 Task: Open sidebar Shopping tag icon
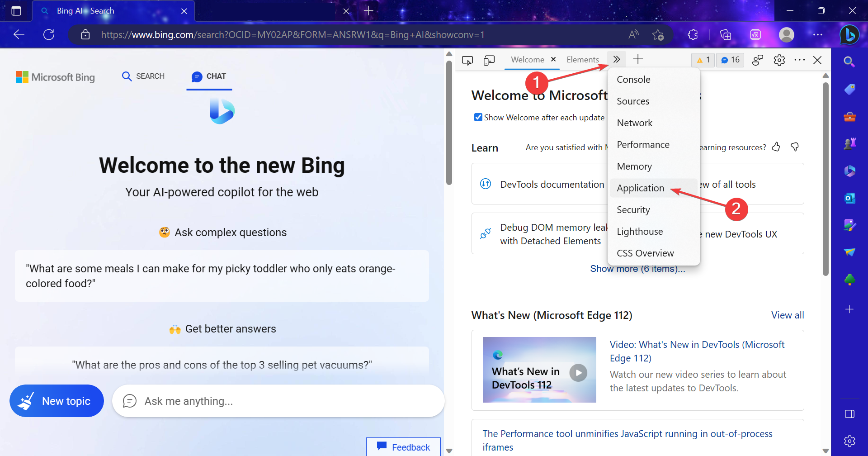[849, 90]
